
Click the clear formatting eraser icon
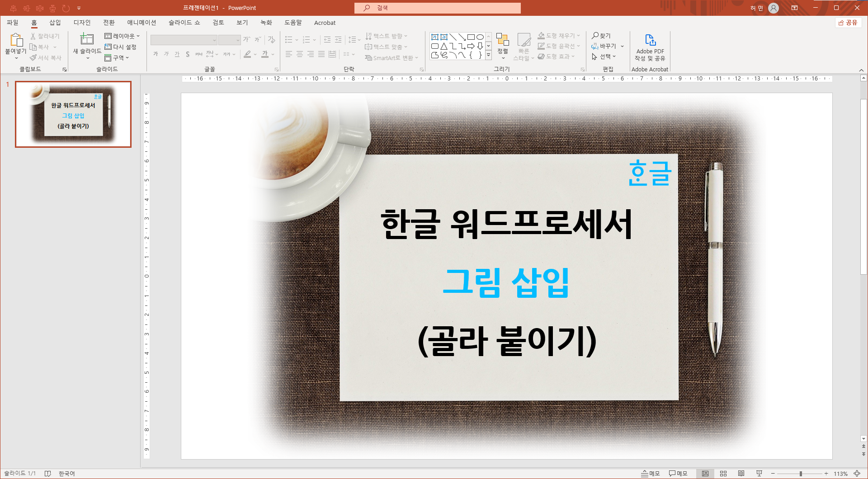tap(271, 40)
